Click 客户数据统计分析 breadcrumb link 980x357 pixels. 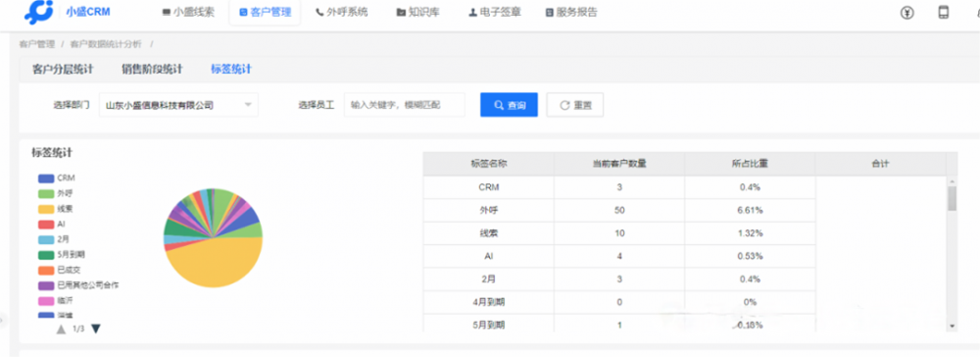[106, 44]
